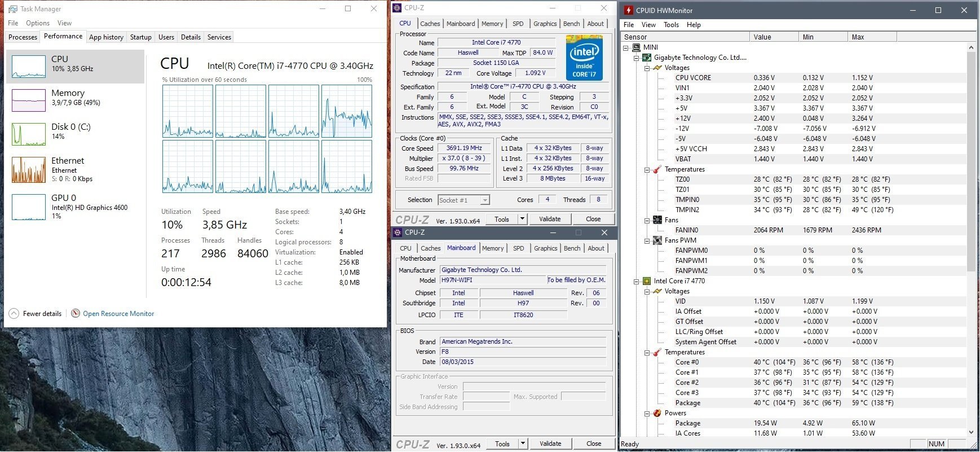Open Resource Monitor link
980x452 pixels.
pyautogui.click(x=118, y=314)
